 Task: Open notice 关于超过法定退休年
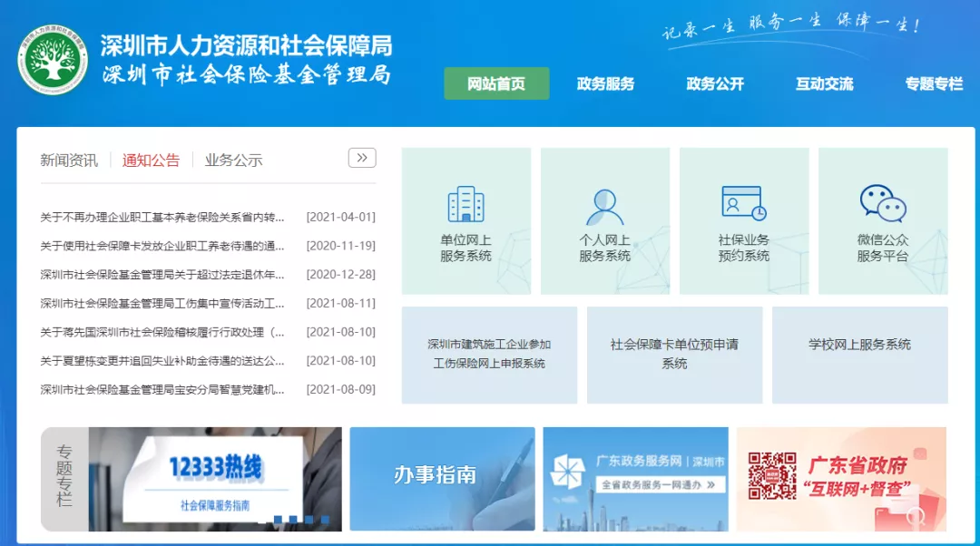point(162,275)
